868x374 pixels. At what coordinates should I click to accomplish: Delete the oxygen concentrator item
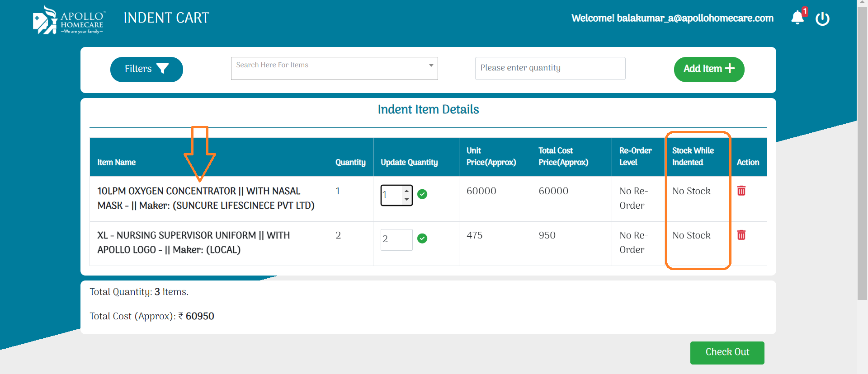741,191
